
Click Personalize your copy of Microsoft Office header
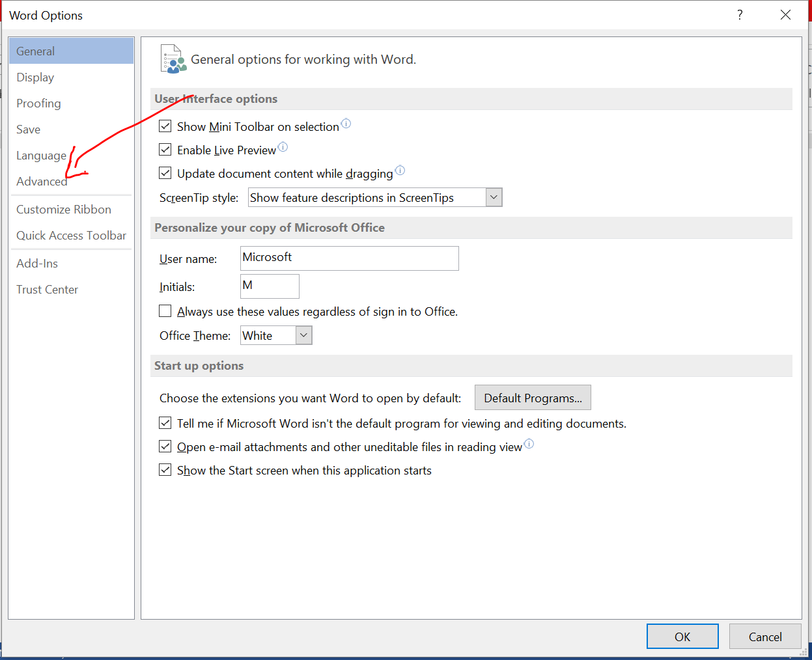point(270,228)
